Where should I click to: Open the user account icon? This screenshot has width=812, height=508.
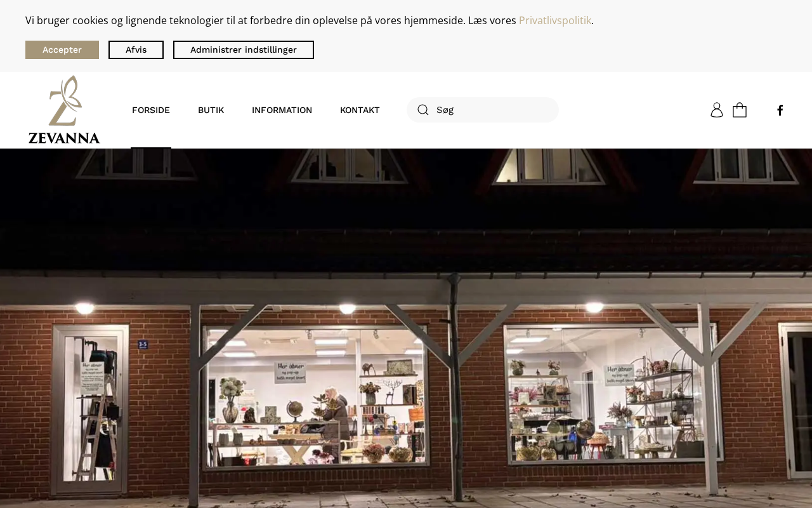point(717,110)
